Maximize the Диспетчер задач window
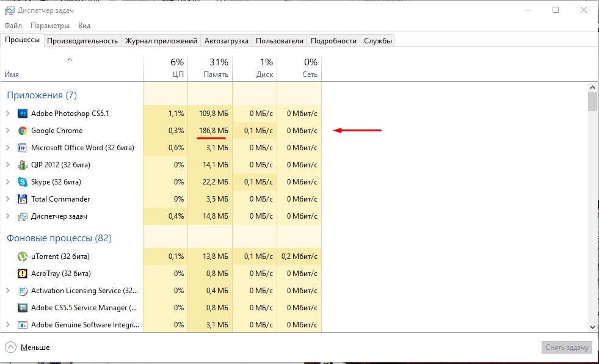 coord(556,10)
